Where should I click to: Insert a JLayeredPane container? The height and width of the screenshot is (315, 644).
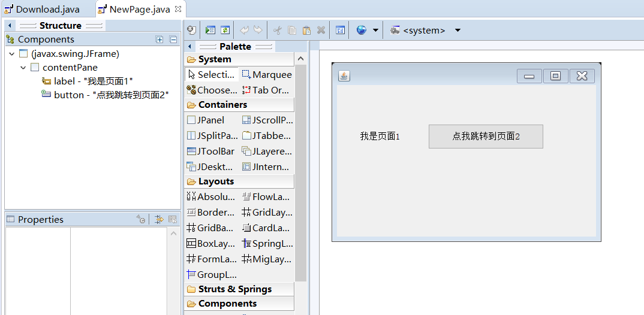click(x=267, y=152)
